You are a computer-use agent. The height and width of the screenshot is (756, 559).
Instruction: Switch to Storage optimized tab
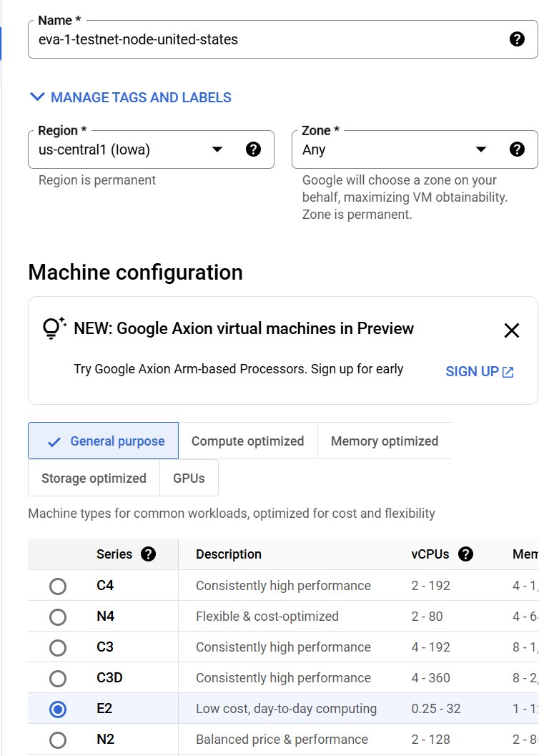(x=94, y=478)
